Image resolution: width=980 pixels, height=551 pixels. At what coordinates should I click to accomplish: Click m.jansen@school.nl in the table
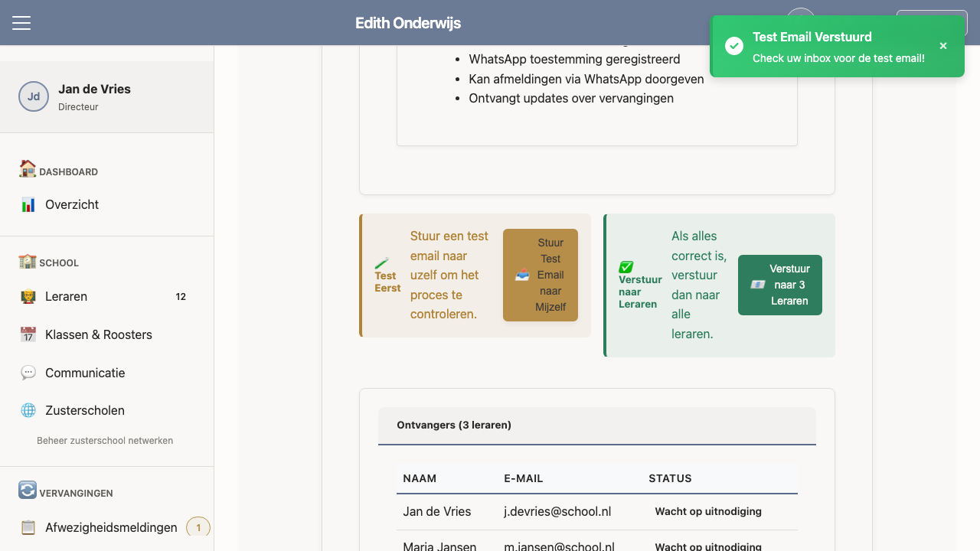point(559,546)
